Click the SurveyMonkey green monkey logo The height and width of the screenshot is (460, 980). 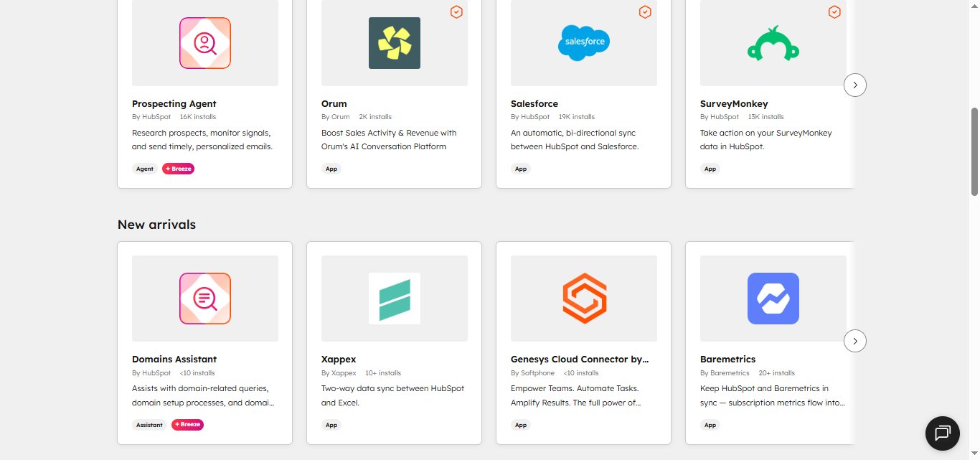pyautogui.click(x=773, y=44)
